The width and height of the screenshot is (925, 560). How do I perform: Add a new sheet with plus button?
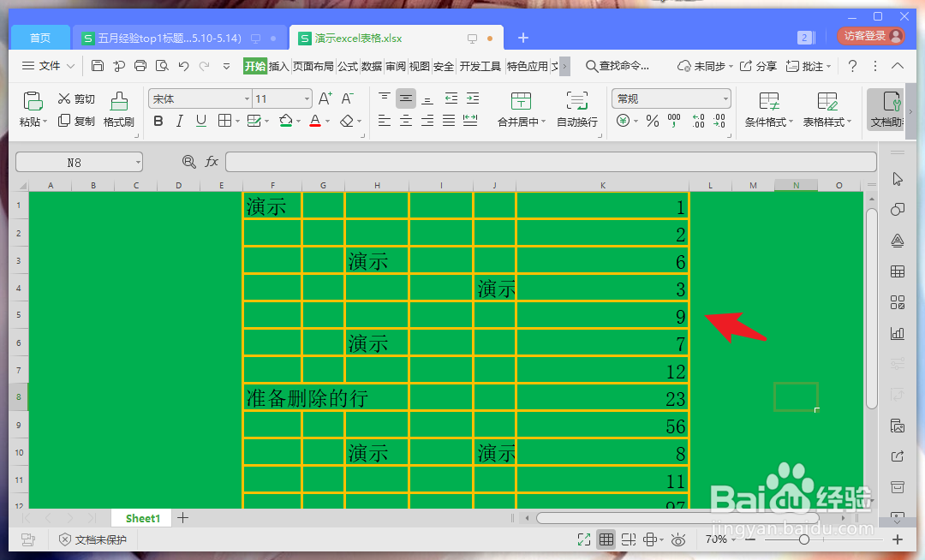pos(183,518)
